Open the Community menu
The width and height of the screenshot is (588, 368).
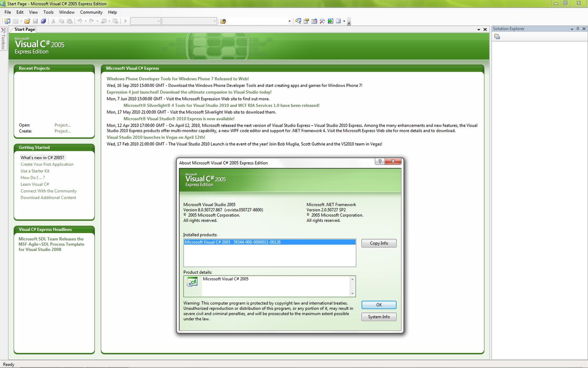(x=91, y=12)
